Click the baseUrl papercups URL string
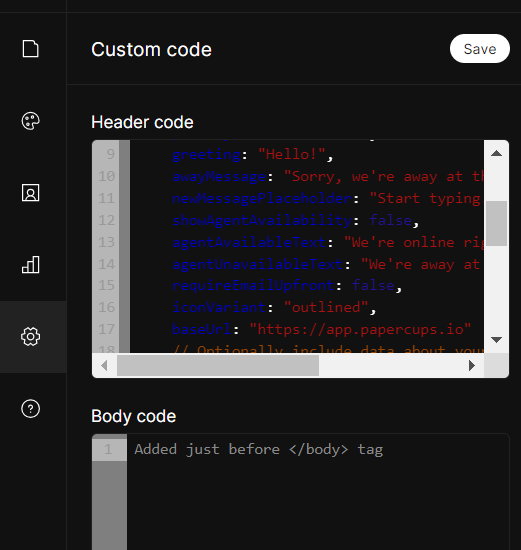Screen dimensions: 521x550 (x=360, y=329)
